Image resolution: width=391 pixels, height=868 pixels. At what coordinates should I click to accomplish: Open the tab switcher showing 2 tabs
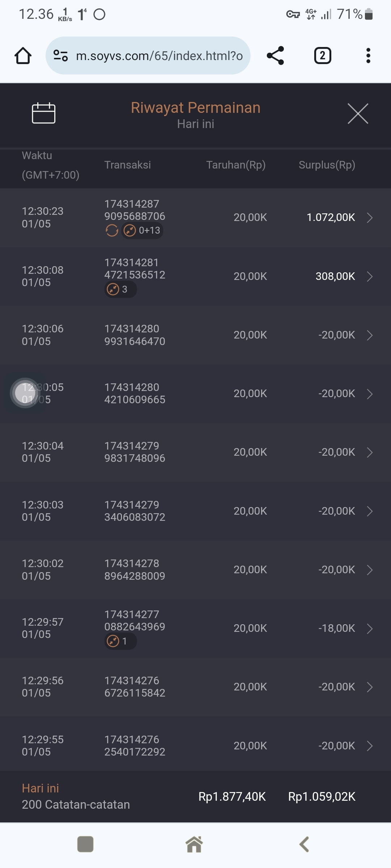pyautogui.click(x=322, y=56)
